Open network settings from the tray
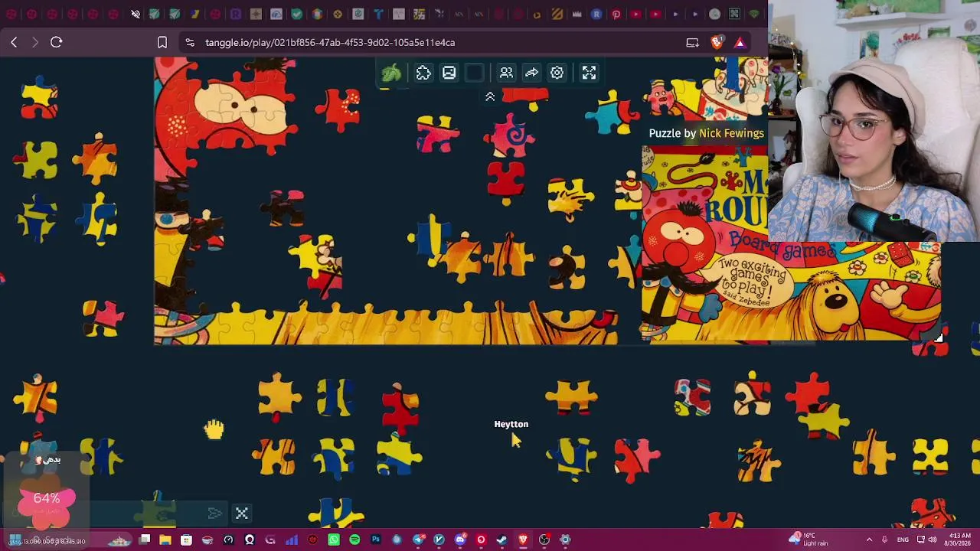 tap(920, 540)
